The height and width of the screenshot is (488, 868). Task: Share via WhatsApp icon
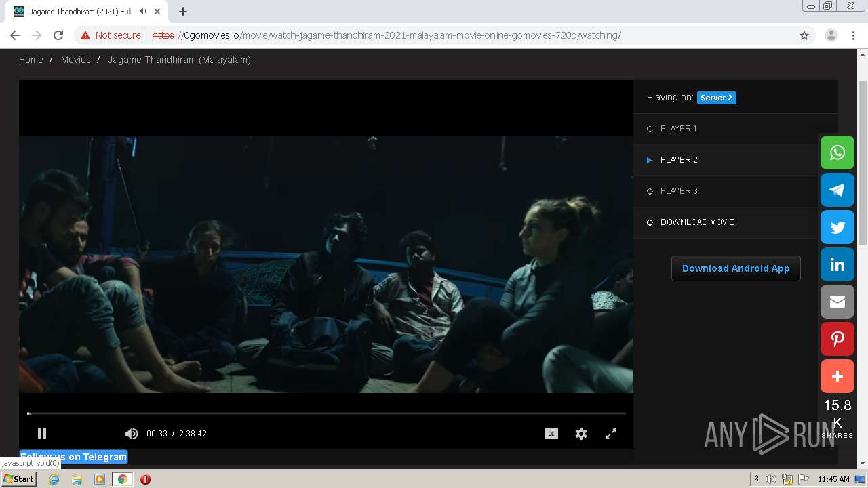click(837, 152)
